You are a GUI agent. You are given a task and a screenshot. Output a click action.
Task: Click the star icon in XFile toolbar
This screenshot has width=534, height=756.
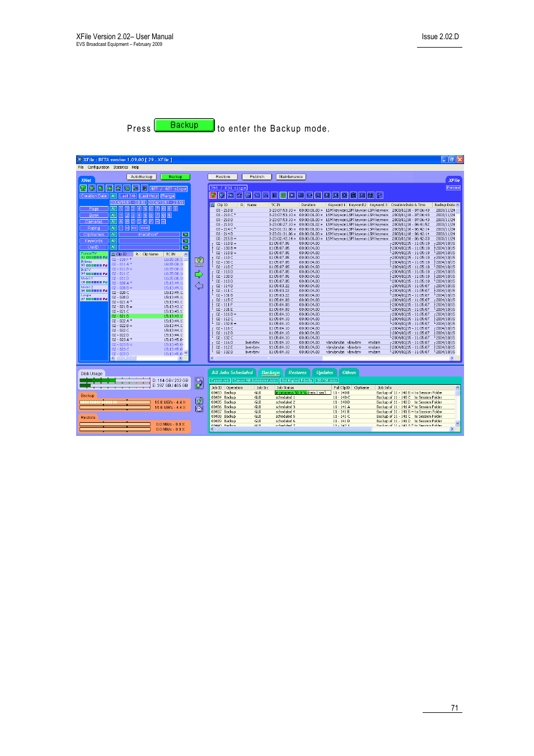[x=239, y=195]
